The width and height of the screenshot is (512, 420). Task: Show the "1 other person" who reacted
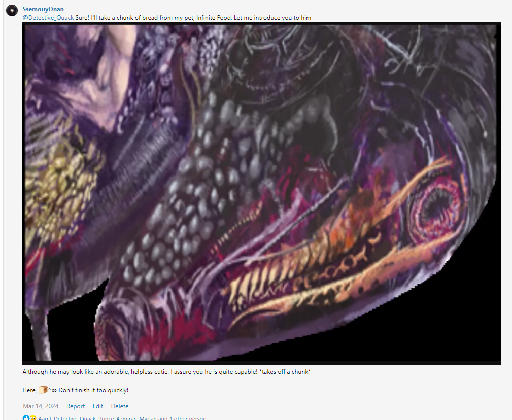tap(188, 418)
